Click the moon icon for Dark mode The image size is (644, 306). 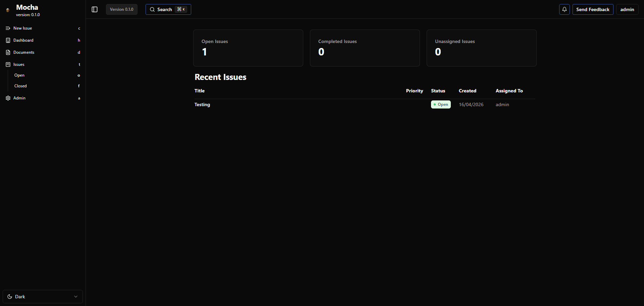coord(9,297)
